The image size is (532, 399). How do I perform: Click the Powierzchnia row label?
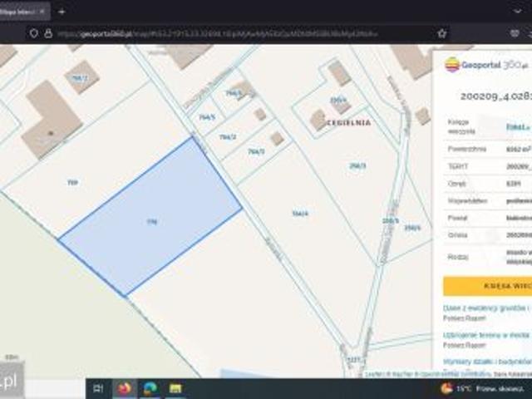point(467,149)
